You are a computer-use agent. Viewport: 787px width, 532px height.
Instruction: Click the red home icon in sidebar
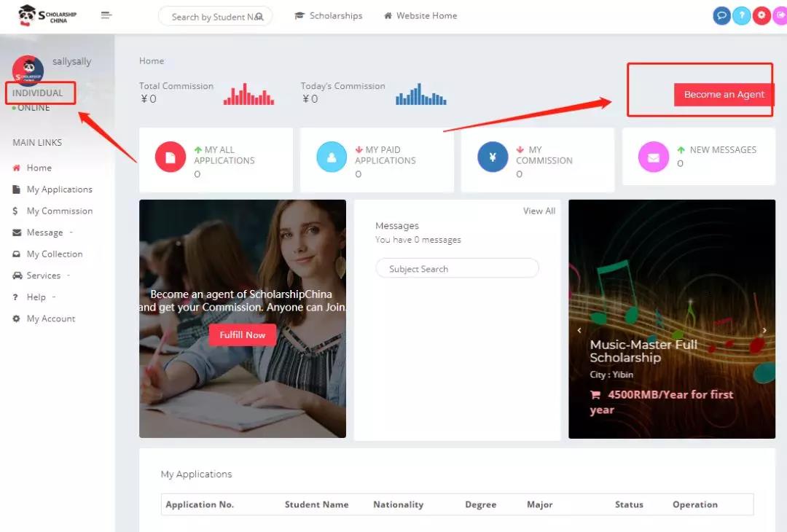point(17,168)
